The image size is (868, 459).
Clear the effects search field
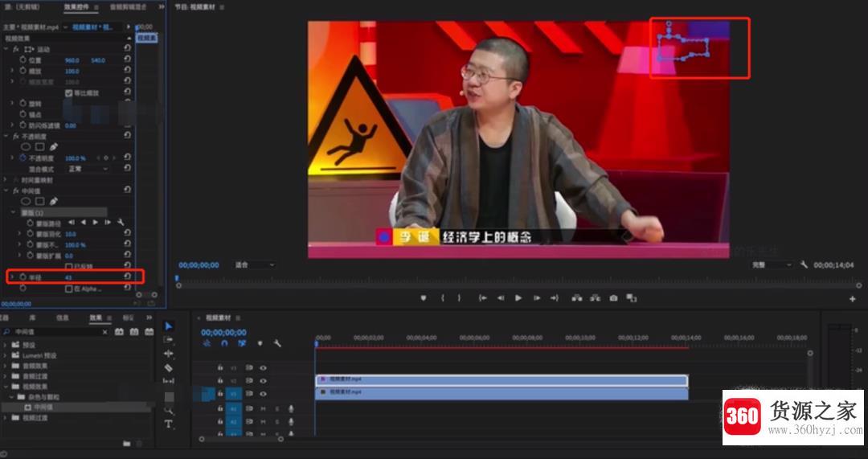pos(105,332)
